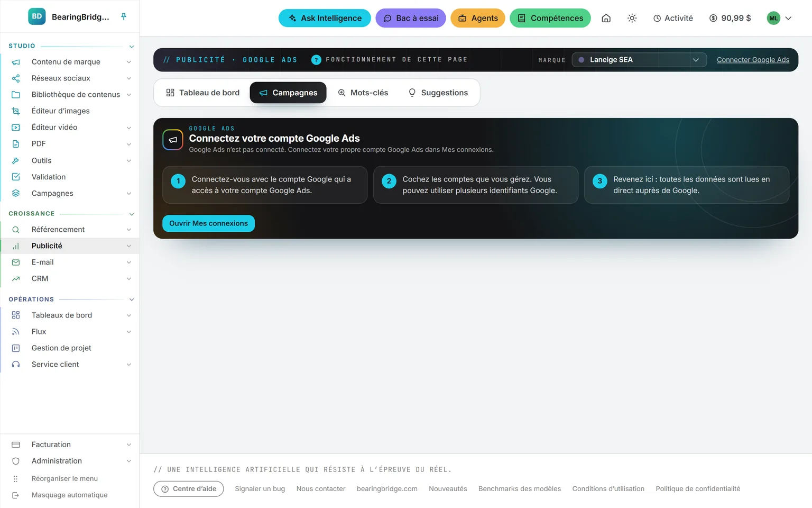
Task: Click the Gestion de projet board icon
Action: pos(16,348)
